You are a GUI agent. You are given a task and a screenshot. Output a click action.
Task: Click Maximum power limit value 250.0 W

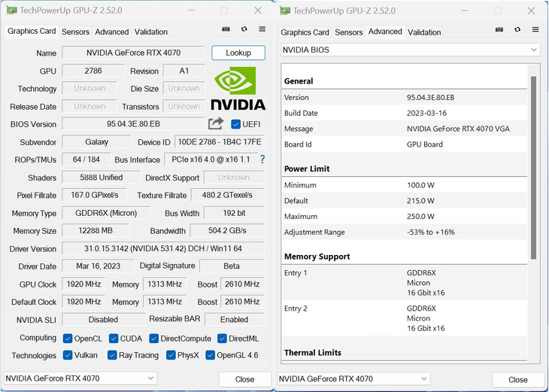click(x=420, y=217)
